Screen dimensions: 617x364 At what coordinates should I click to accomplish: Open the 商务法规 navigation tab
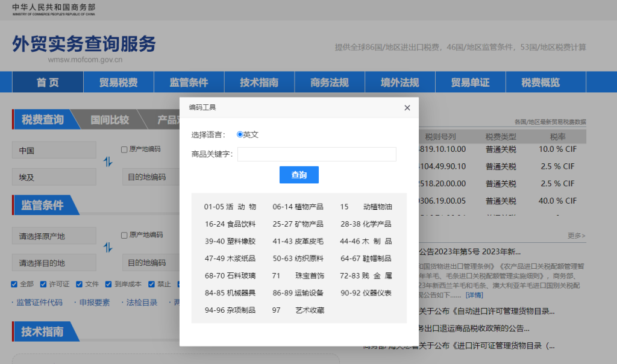tap(330, 82)
